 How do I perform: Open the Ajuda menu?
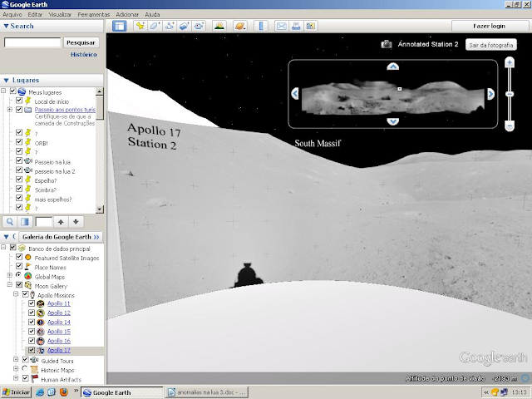click(152, 15)
